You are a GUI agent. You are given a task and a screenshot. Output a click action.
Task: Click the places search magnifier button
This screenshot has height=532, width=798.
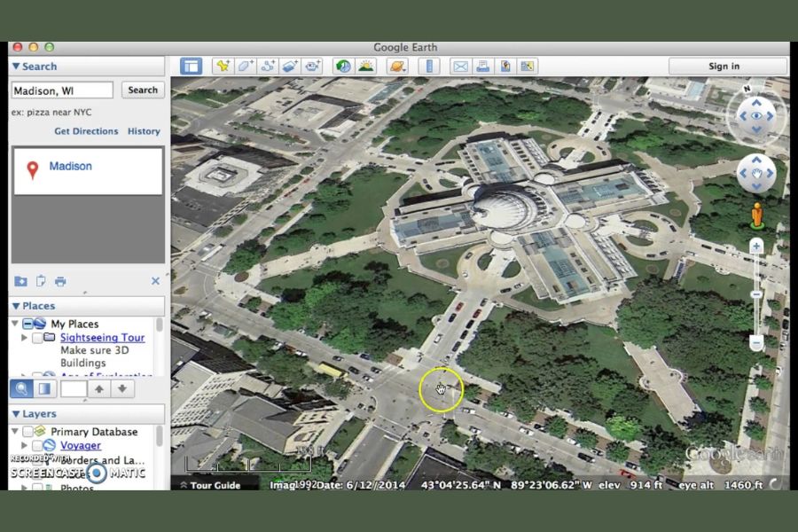pyautogui.click(x=22, y=389)
